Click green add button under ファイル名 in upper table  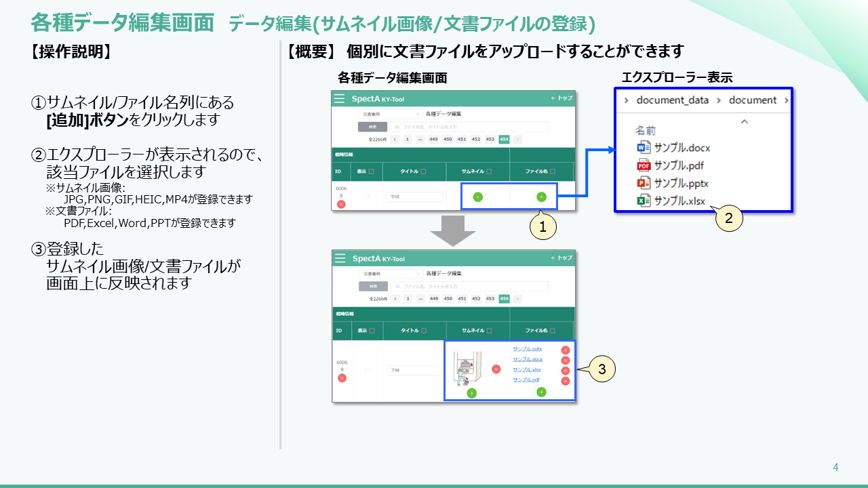541,197
